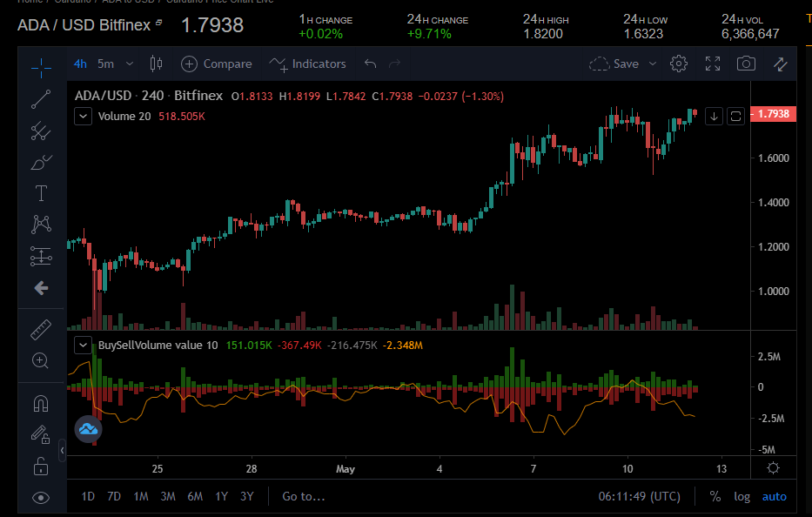
Task: Set range to 3M
Action: (168, 496)
